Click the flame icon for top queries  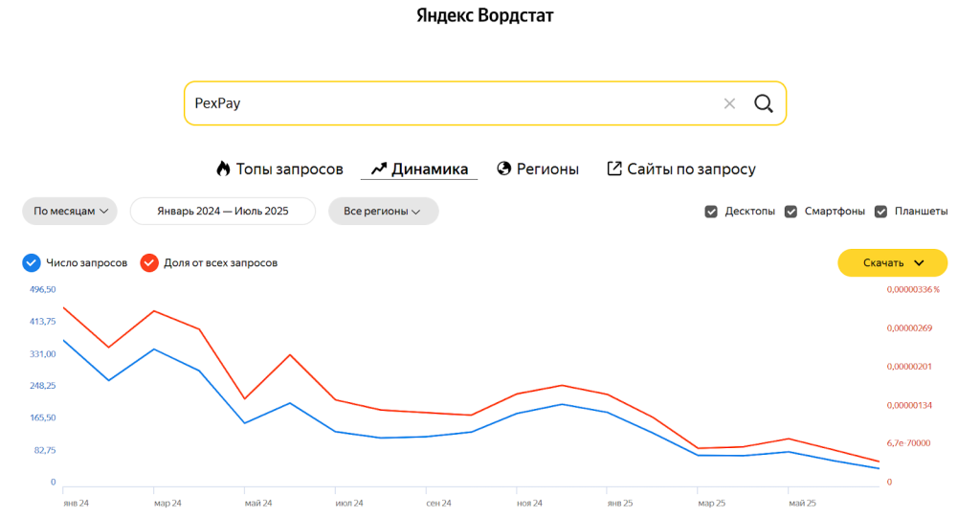[223, 169]
